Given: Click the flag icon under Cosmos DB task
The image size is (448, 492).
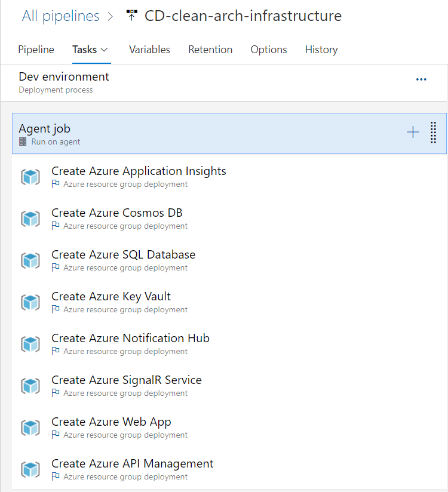Looking at the screenshot, I should tap(56, 225).
